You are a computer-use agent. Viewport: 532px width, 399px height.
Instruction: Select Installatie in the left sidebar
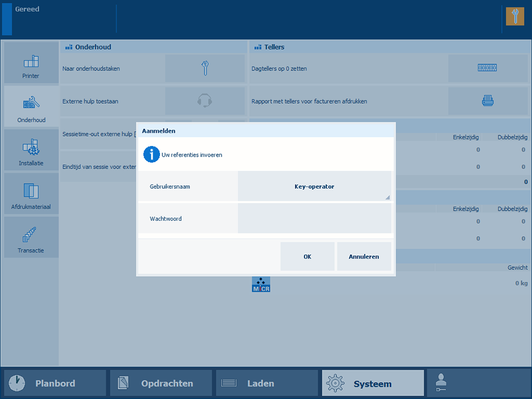[31, 150]
